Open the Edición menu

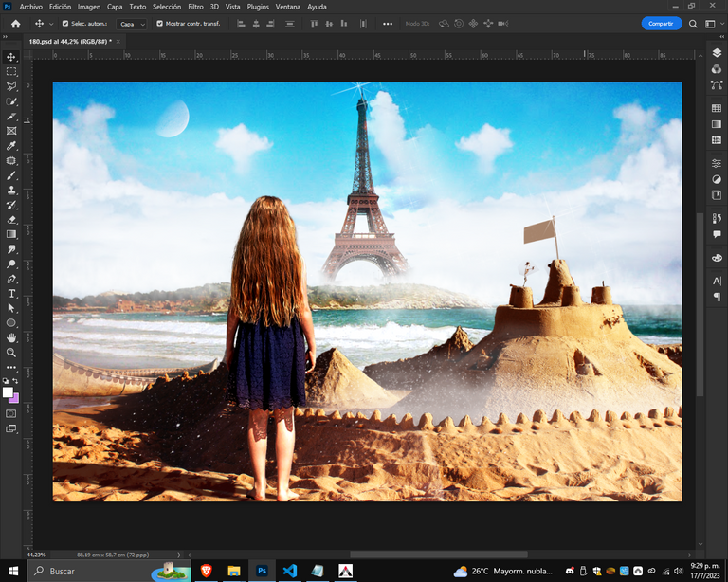(60, 7)
